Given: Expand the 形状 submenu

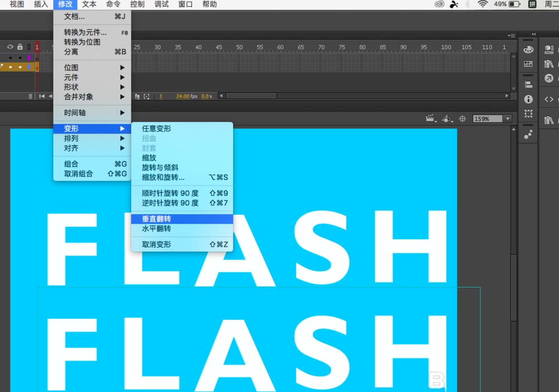Looking at the screenshot, I should tap(92, 87).
